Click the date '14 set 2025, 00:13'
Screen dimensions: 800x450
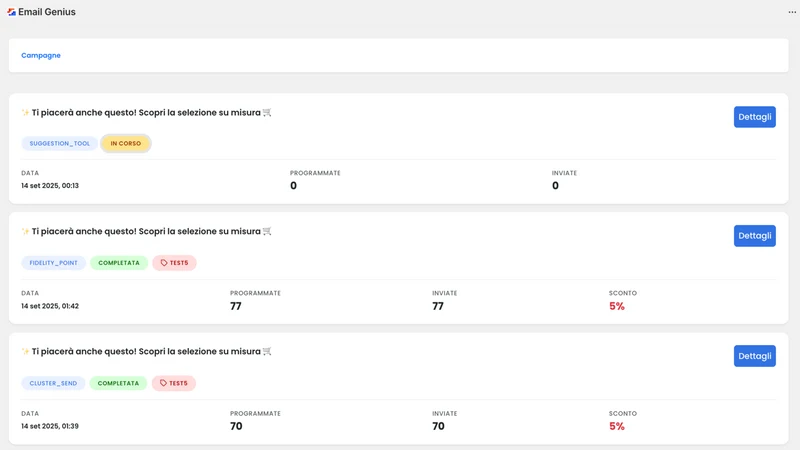(x=50, y=186)
